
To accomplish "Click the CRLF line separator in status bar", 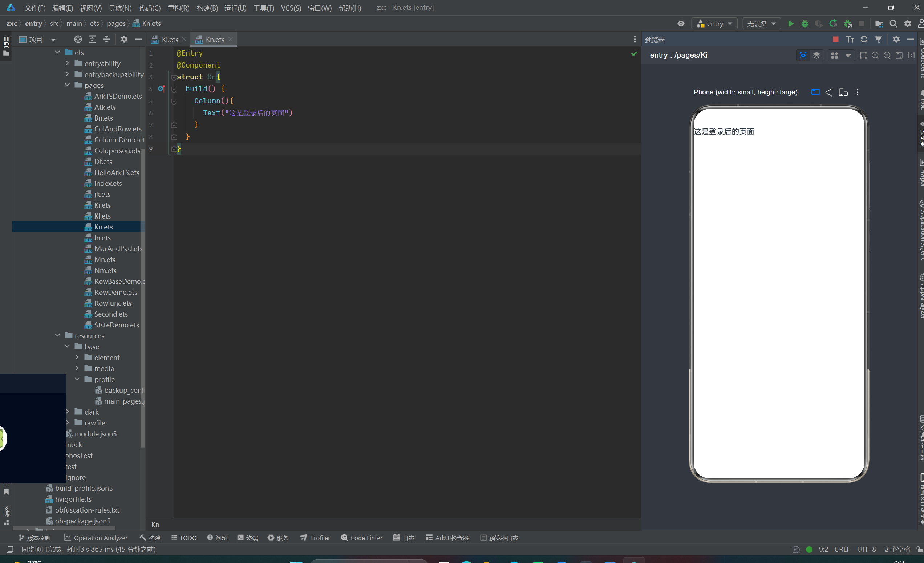I will pyautogui.click(x=842, y=550).
